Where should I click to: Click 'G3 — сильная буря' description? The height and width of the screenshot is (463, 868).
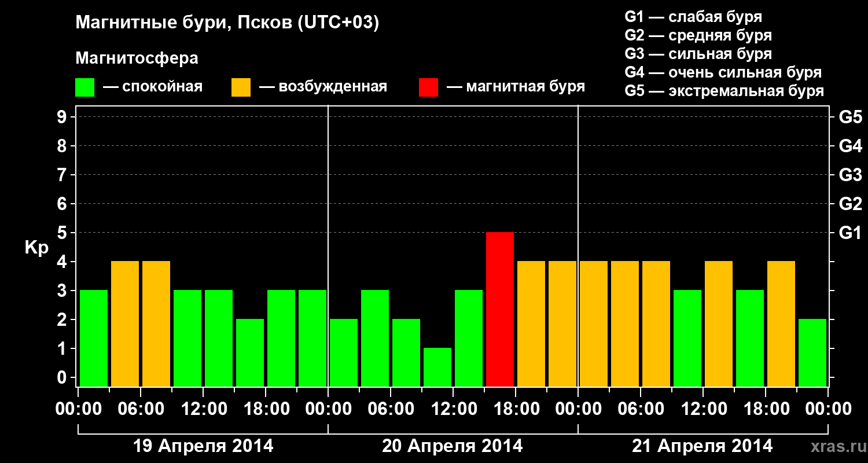(x=698, y=54)
